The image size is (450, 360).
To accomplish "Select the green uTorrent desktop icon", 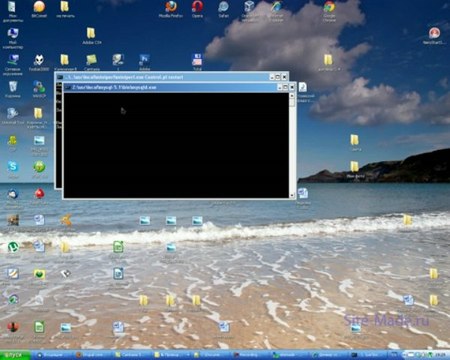I will tap(13, 247).
